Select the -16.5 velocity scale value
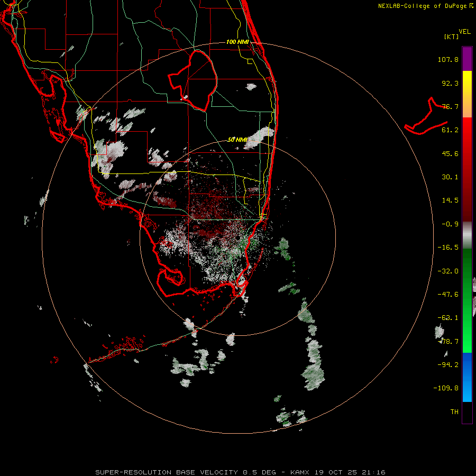 [448, 248]
